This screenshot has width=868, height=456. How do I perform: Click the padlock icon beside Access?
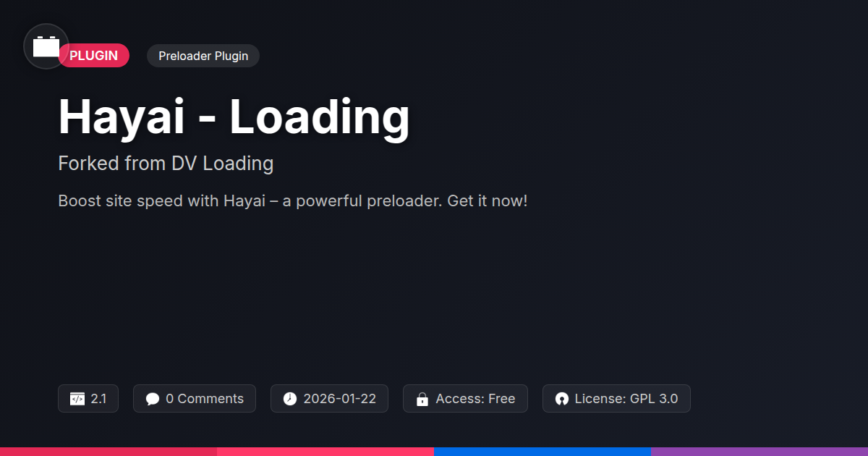(x=422, y=399)
